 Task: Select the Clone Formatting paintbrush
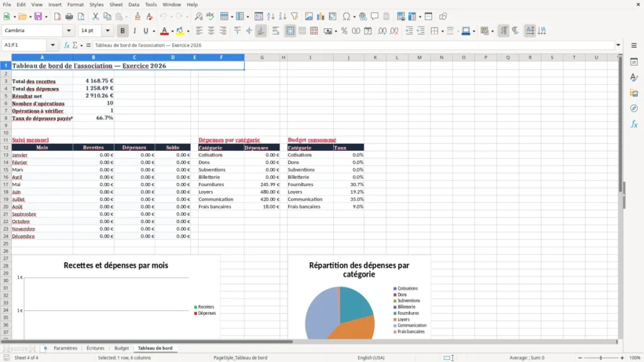pyautogui.click(x=138, y=16)
